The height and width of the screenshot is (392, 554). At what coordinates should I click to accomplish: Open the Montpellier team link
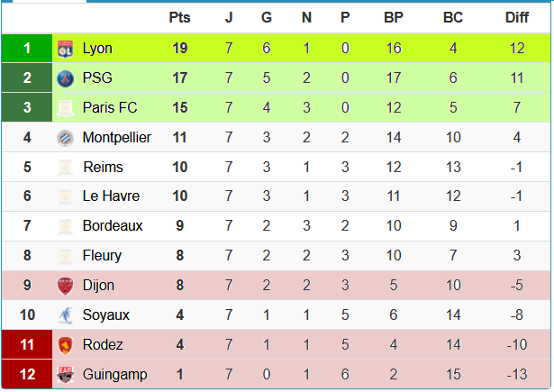[116, 138]
